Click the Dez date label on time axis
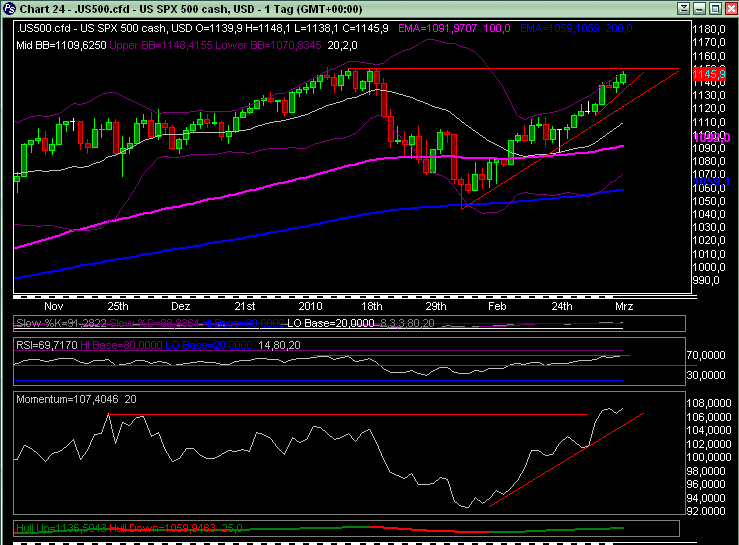Image resolution: width=739 pixels, height=545 pixels. 181,306
